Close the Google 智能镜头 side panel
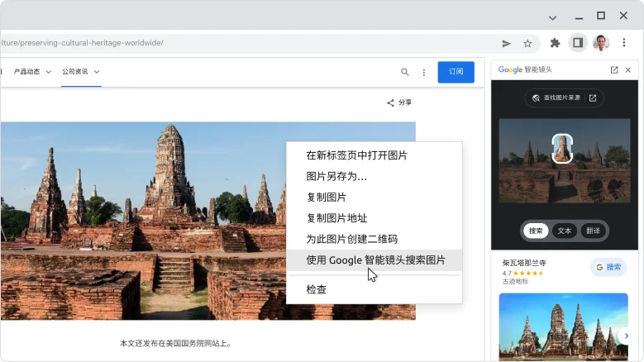644x362 pixels. point(628,70)
